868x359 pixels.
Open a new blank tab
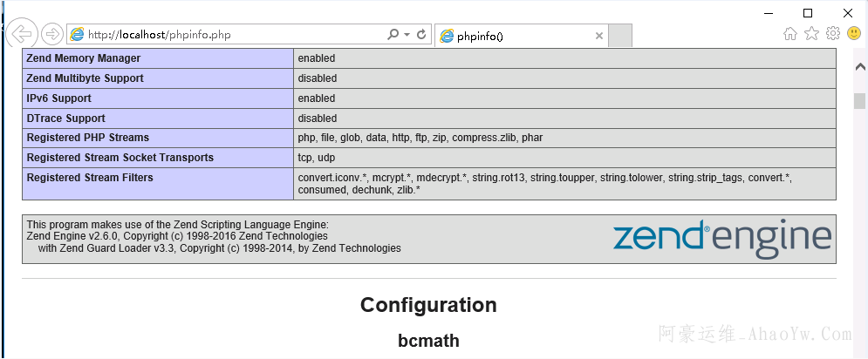click(619, 36)
